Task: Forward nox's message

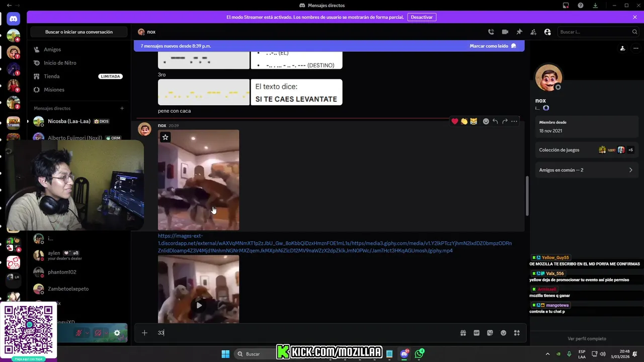Action: pos(505,121)
